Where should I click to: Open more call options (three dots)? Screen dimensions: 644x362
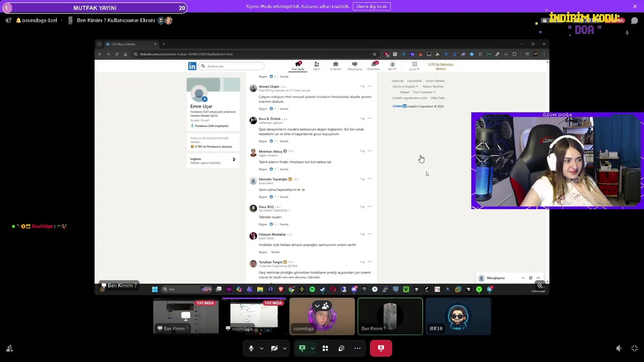pos(357,348)
